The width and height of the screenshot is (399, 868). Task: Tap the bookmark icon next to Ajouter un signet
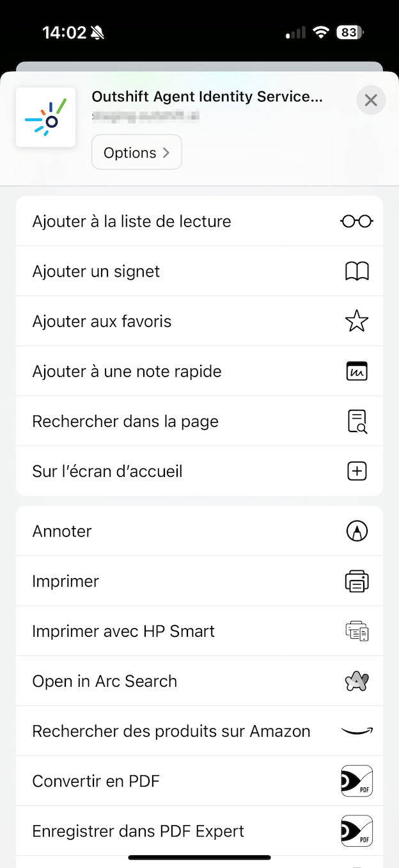357,271
